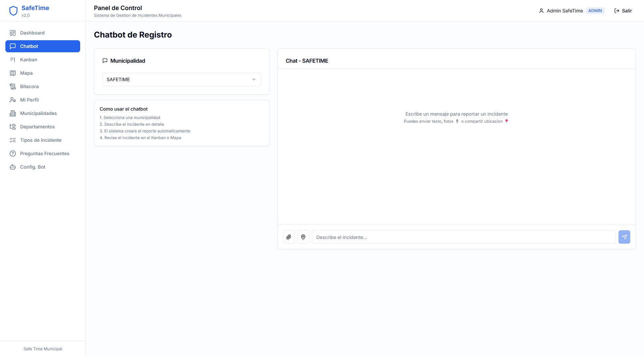
Task: Open the Dashboard menu item
Action: tap(43, 33)
